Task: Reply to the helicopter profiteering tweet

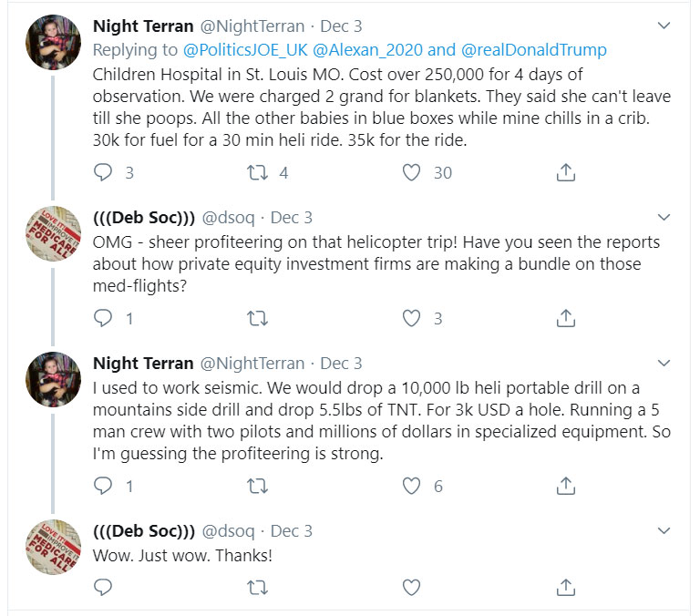Action: pos(104,318)
